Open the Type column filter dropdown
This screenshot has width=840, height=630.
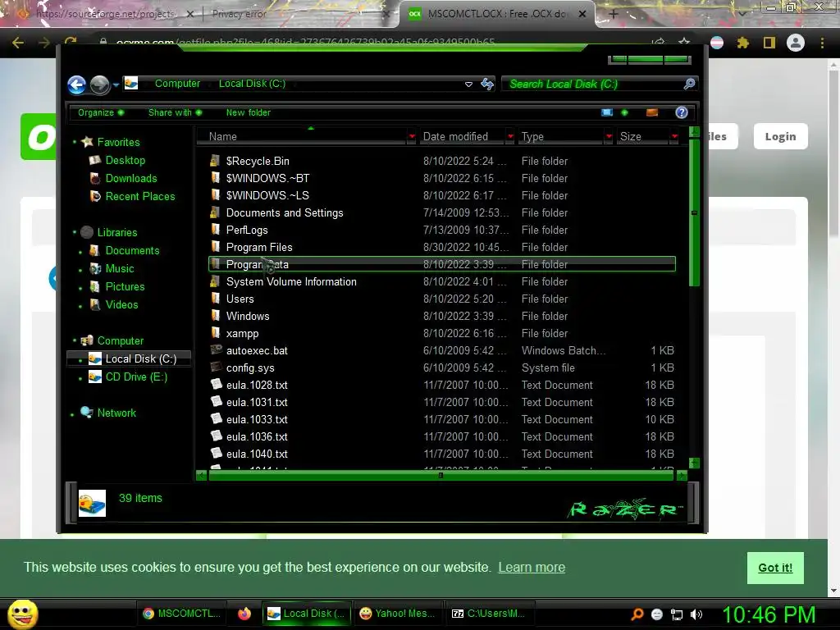pos(609,137)
